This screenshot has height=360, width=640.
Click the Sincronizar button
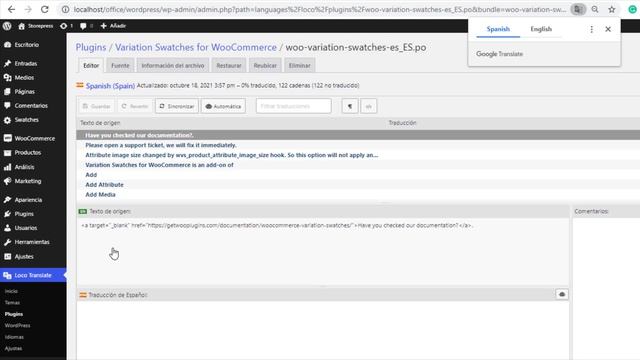[x=177, y=106]
